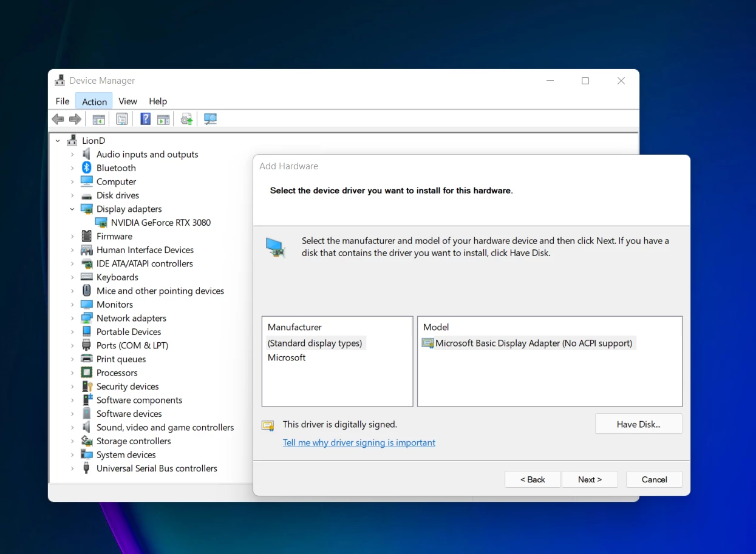
Task: Select Microsoft in the Manufacturer list
Action: tap(287, 357)
